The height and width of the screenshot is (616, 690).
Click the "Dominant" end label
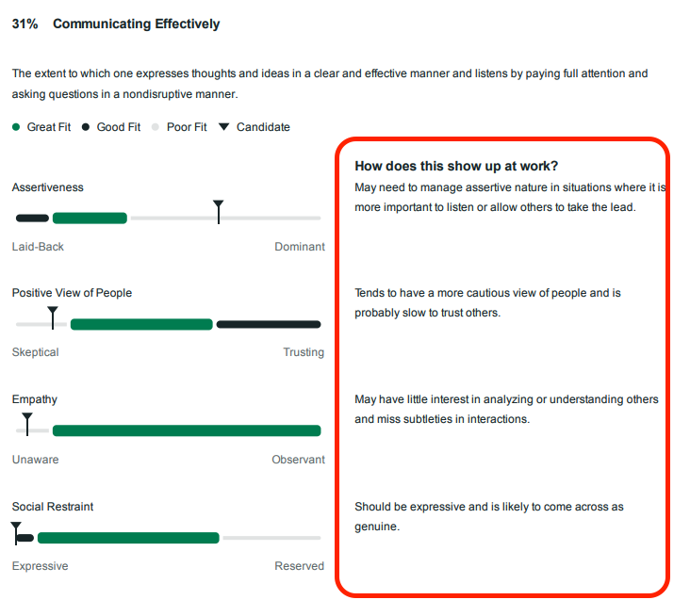click(x=299, y=247)
